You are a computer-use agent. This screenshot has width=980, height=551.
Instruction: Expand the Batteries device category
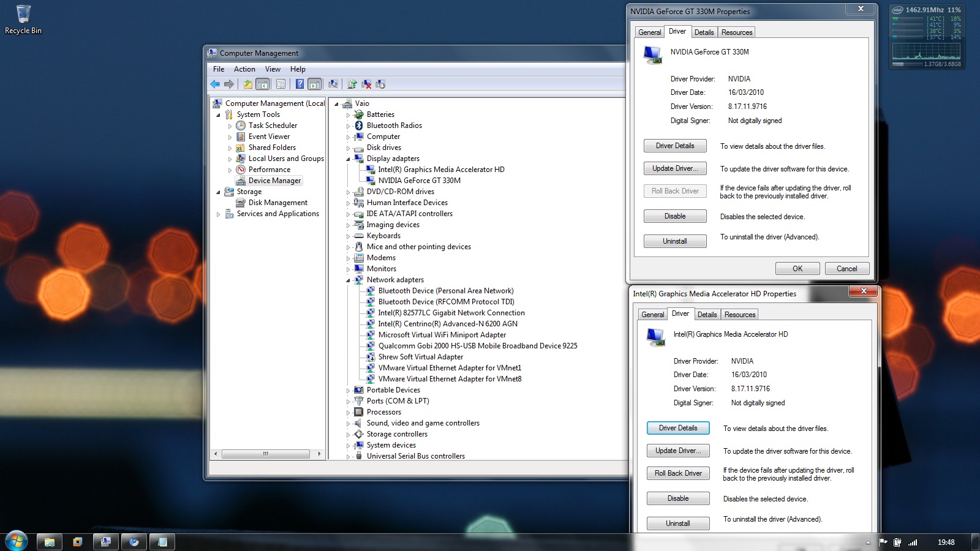348,115
